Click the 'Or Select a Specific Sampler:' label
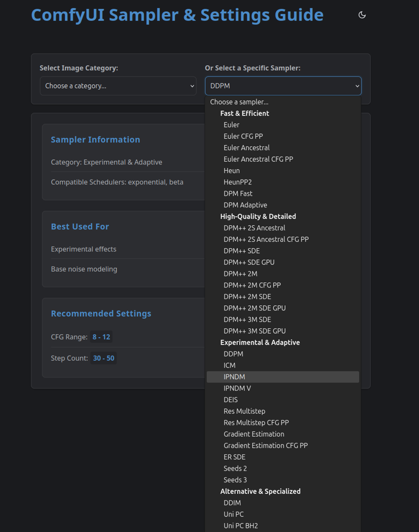Viewport: 419px width, 532px height. (253, 68)
